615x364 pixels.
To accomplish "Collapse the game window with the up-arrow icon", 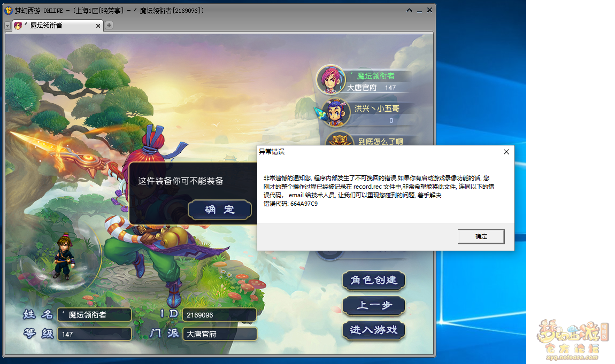I will [x=409, y=10].
